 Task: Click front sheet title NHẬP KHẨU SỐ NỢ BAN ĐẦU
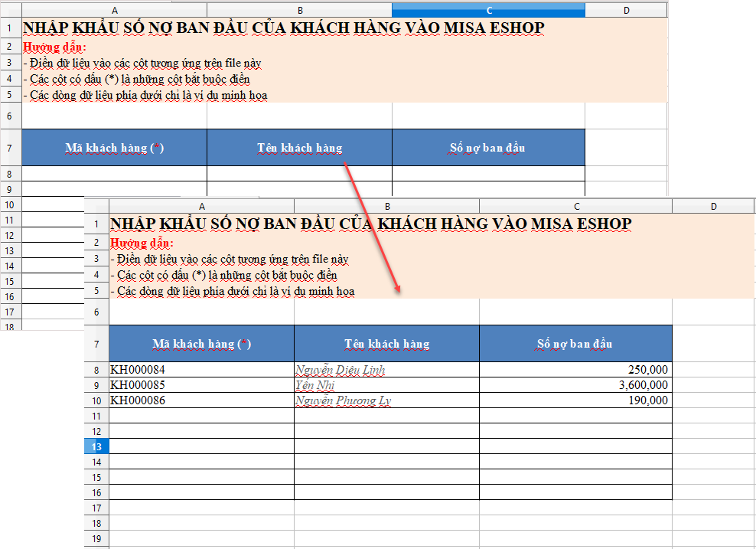[371, 224]
